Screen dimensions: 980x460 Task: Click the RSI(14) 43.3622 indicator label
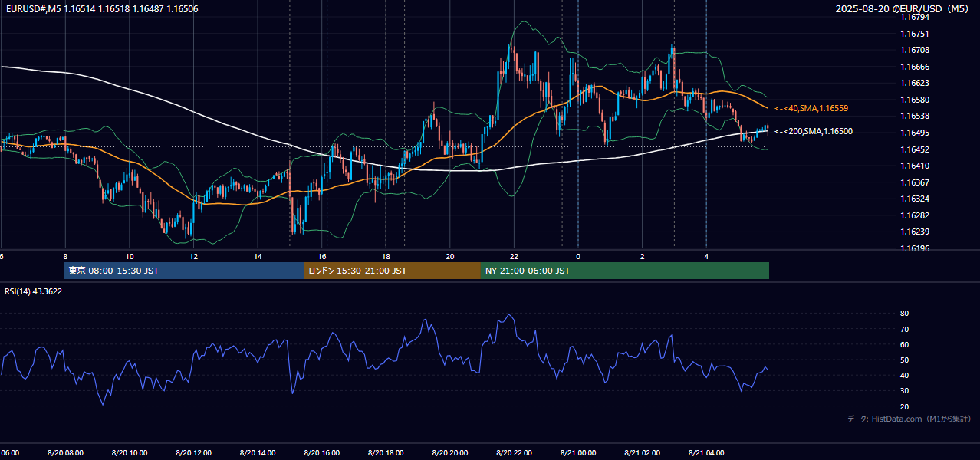[34, 291]
